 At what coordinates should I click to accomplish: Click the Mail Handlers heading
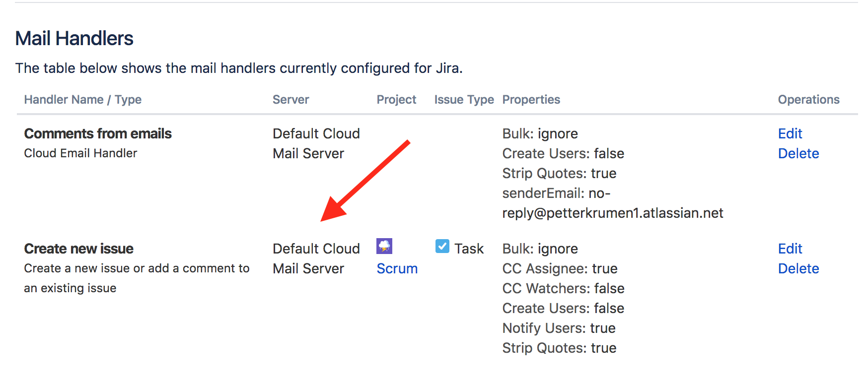pyautogui.click(x=74, y=38)
